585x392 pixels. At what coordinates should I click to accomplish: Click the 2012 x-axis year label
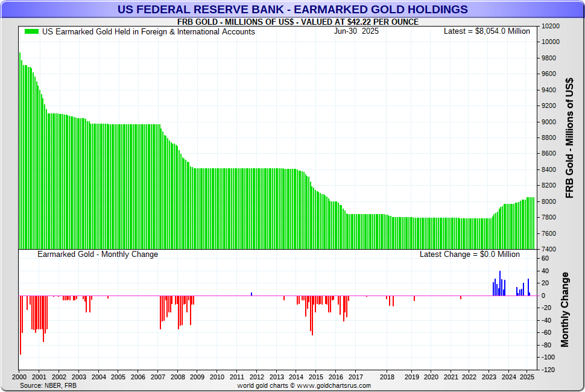click(257, 377)
